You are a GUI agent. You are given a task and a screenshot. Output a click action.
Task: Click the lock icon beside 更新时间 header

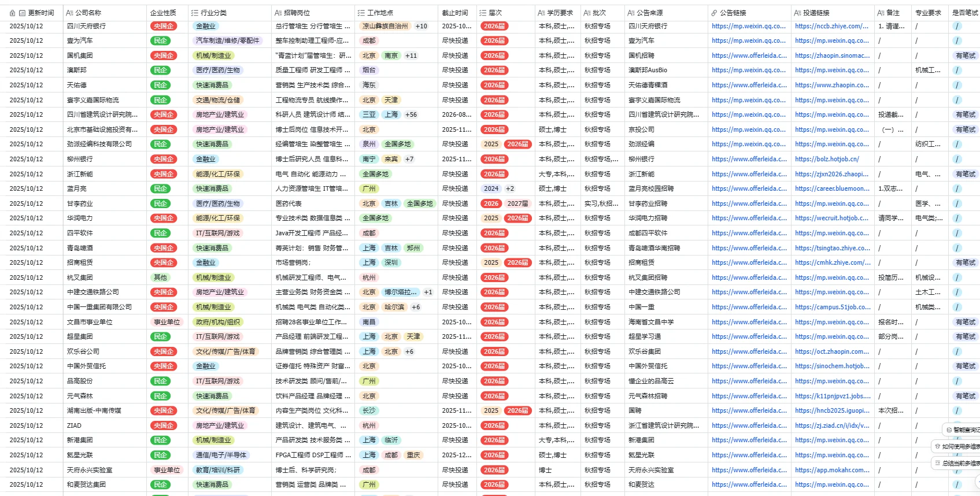click(x=12, y=13)
